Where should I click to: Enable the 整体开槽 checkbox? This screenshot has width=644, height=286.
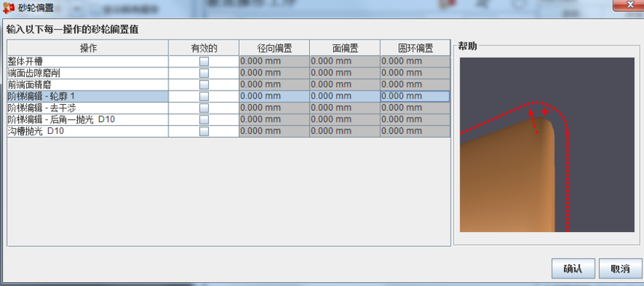(x=204, y=61)
